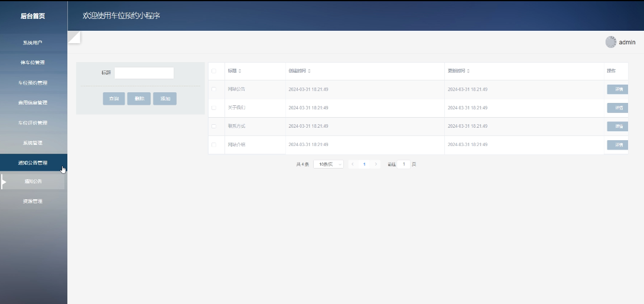
Task: Expand 系统用户 in the sidebar
Action: 33,43
